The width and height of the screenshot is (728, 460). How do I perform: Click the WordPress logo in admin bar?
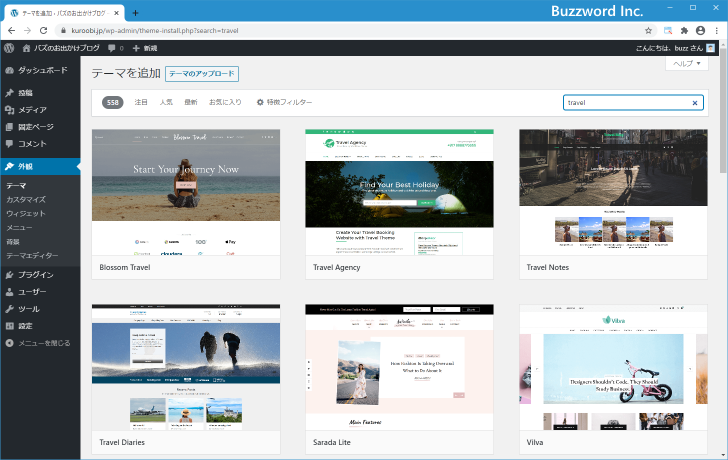[x=9, y=48]
